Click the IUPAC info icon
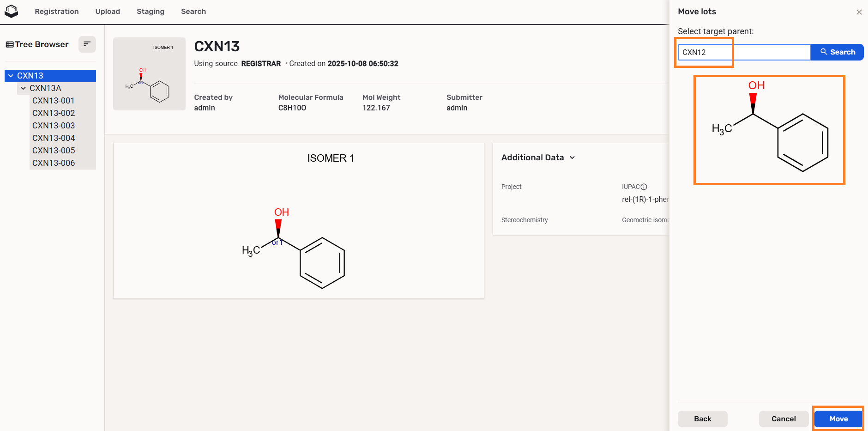Image resolution: width=868 pixels, height=431 pixels. pyautogui.click(x=644, y=187)
